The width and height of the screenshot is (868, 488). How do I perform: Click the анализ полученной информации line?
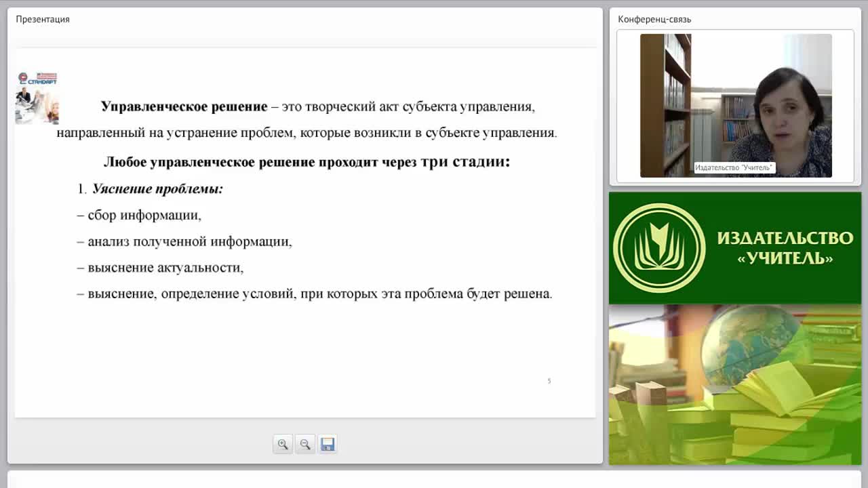[184, 241]
